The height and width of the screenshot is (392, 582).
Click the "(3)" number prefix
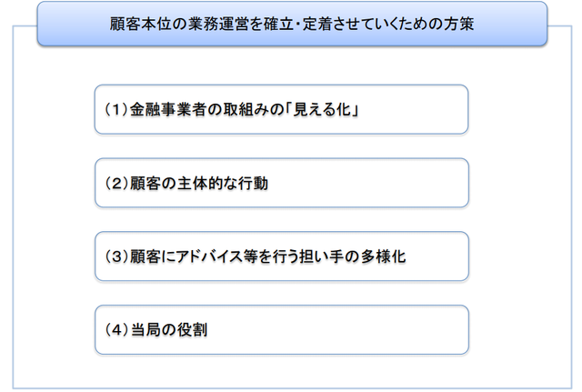point(115,256)
